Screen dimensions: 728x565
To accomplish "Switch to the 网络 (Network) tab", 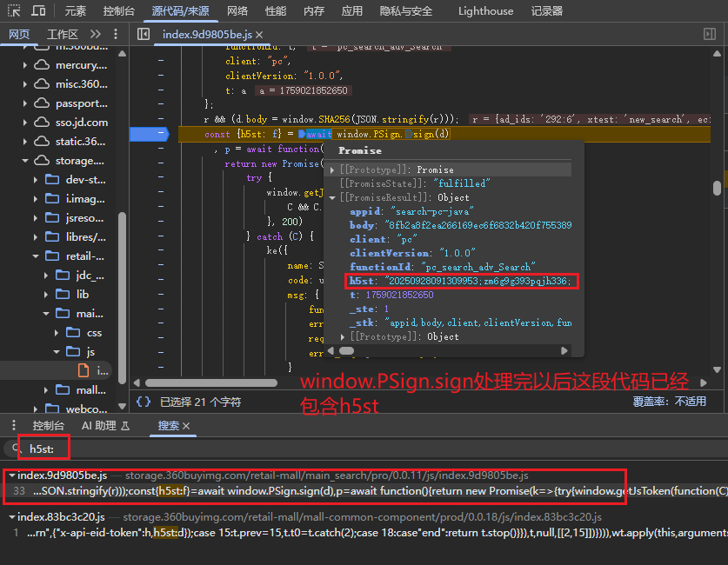I will (x=237, y=10).
